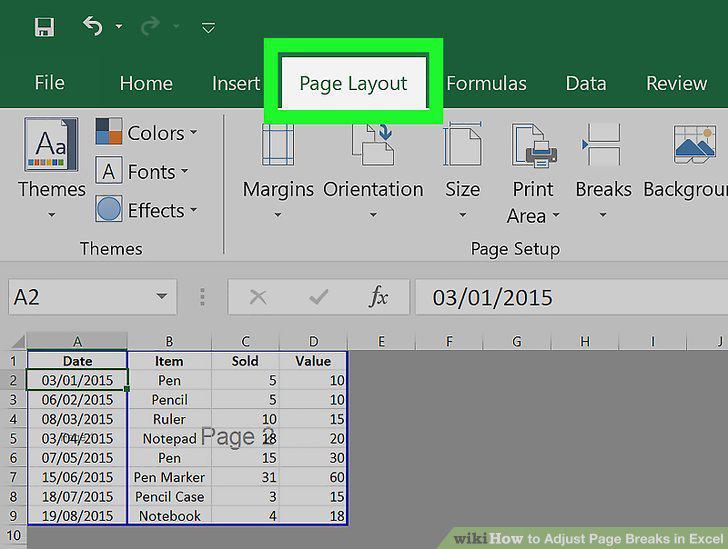
Task: Select column C header
Action: pos(246,342)
